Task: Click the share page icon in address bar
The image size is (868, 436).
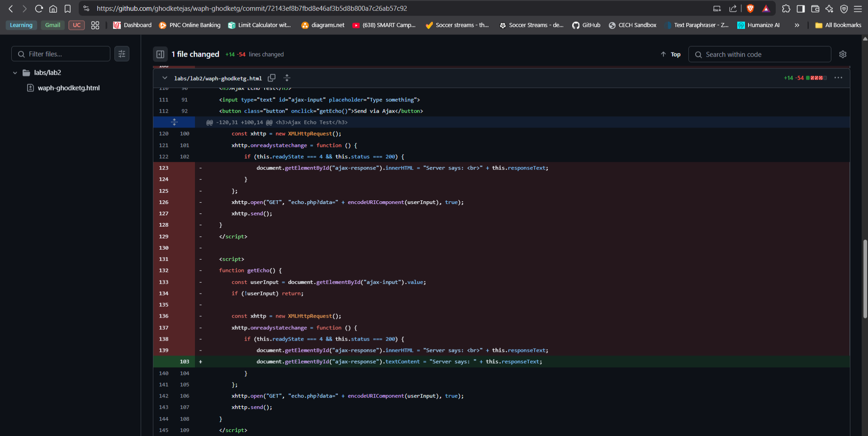Action: (733, 9)
